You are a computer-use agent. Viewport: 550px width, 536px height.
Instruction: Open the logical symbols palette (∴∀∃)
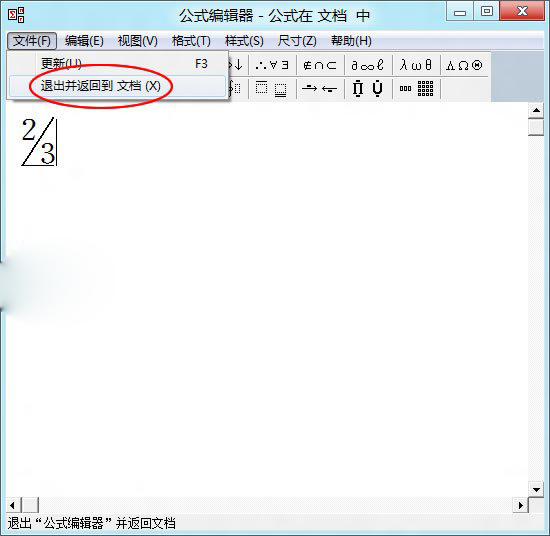272,65
